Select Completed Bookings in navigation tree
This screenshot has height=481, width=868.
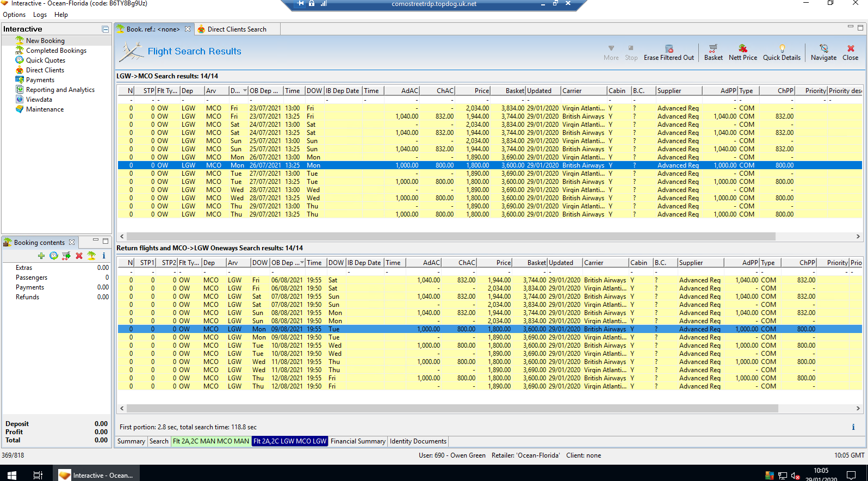56,51
